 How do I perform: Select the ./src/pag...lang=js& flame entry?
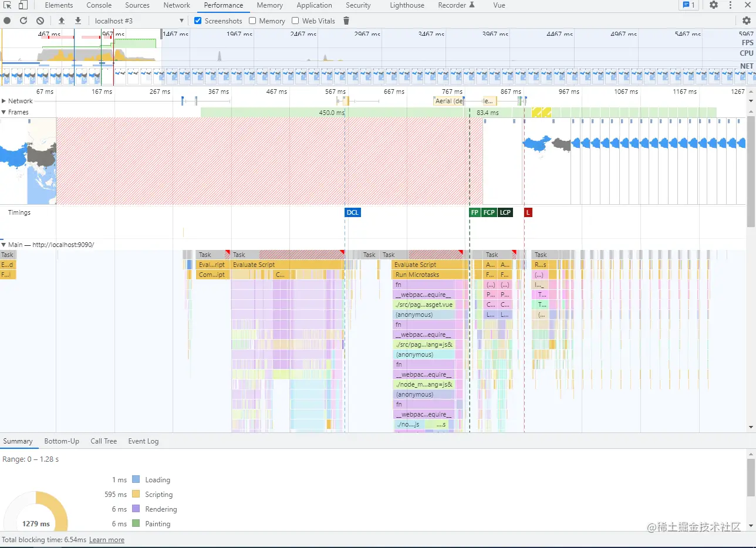pyautogui.click(x=424, y=344)
